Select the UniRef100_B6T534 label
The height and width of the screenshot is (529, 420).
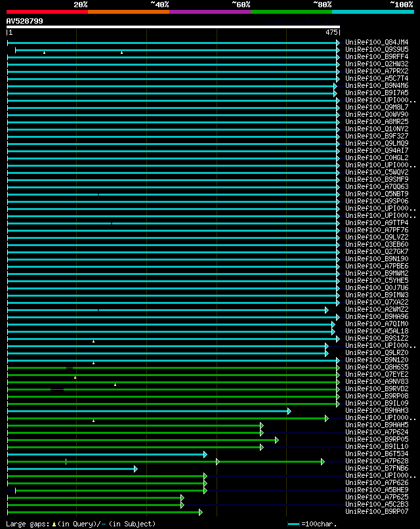(x=377, y=454)
